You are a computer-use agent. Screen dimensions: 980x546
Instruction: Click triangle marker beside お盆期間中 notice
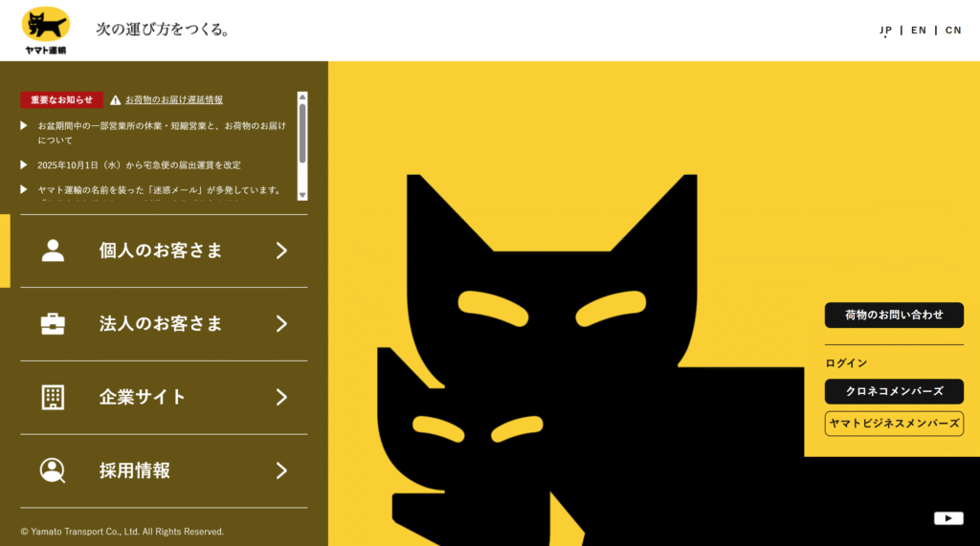click(x=24, y=125)
